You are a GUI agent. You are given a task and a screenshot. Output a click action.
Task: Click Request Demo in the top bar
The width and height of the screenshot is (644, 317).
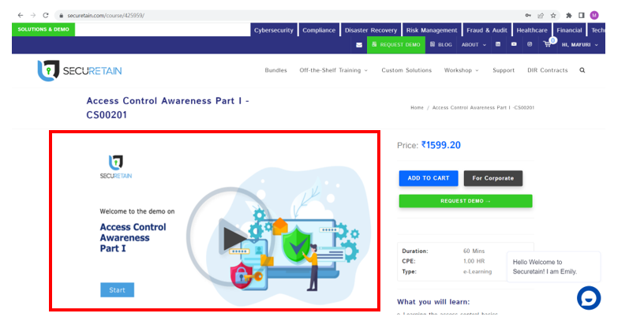click(396, 45)
